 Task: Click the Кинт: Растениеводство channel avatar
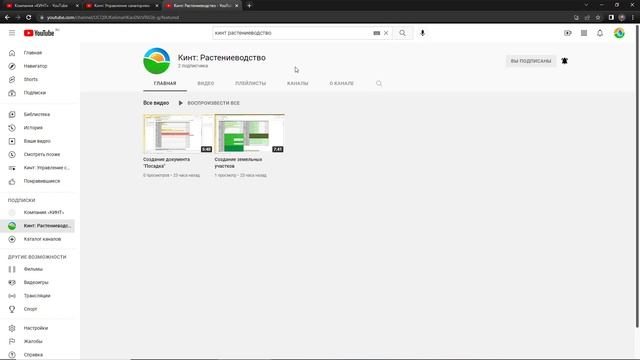pos(157,61)
